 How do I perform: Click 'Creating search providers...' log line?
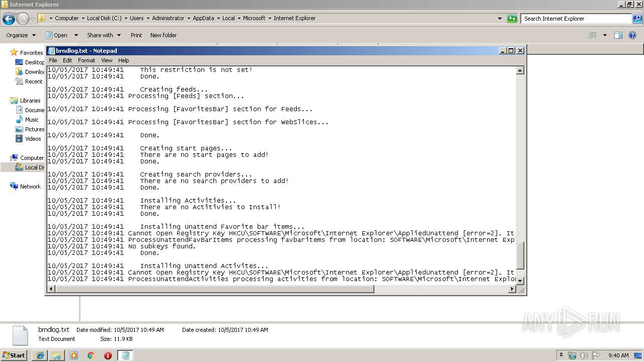click(196, 174)
